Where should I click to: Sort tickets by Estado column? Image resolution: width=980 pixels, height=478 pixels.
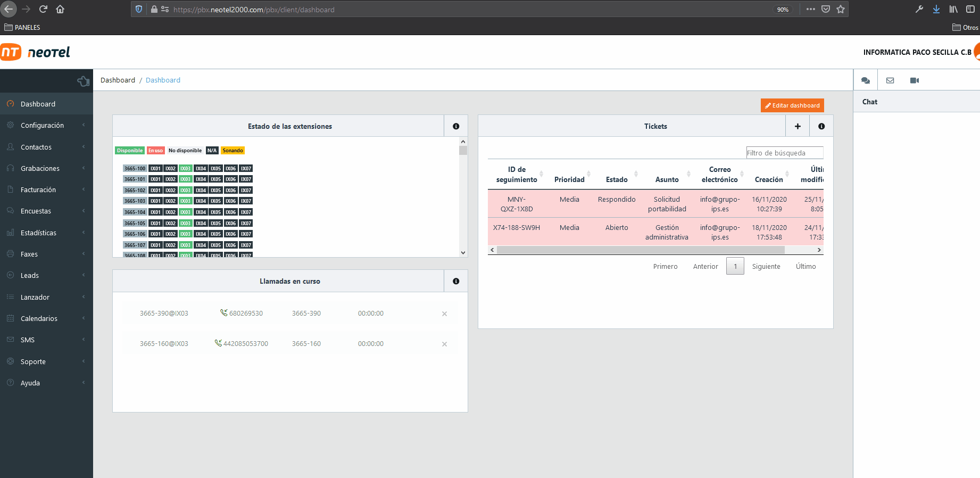617,179
